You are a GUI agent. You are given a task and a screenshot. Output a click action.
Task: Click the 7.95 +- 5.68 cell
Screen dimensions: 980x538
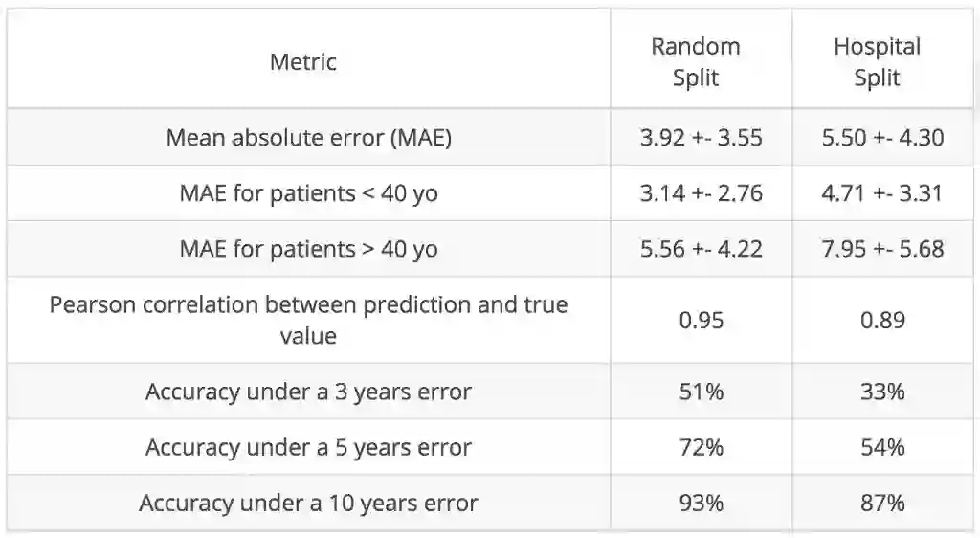tap(882, 249)
